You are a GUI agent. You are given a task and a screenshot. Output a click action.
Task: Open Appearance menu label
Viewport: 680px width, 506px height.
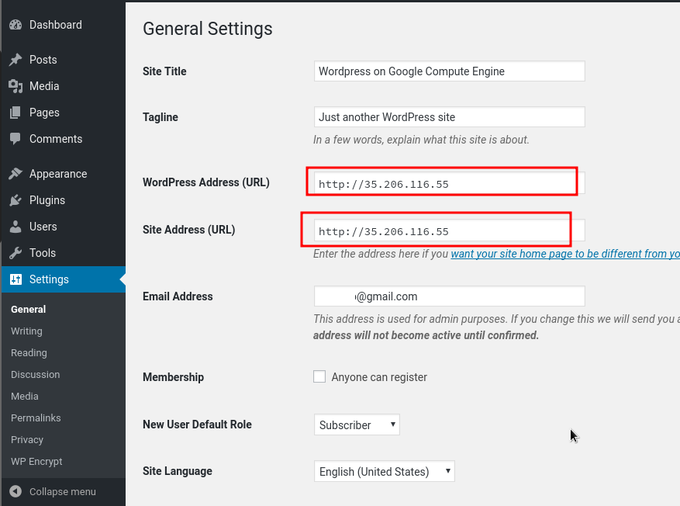click(x=58, y=174)
